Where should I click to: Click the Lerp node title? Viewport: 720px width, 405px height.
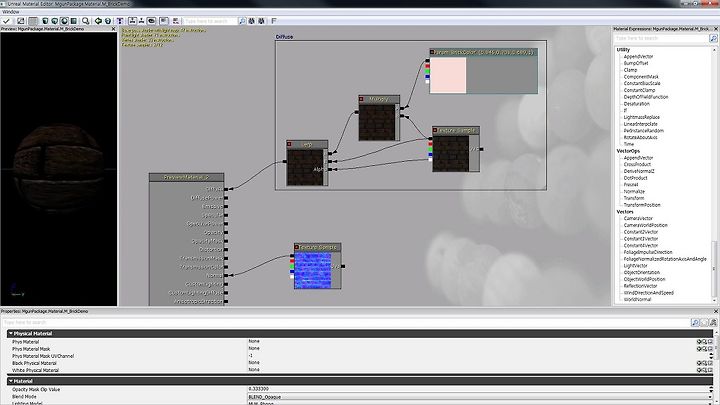[307, 145]
